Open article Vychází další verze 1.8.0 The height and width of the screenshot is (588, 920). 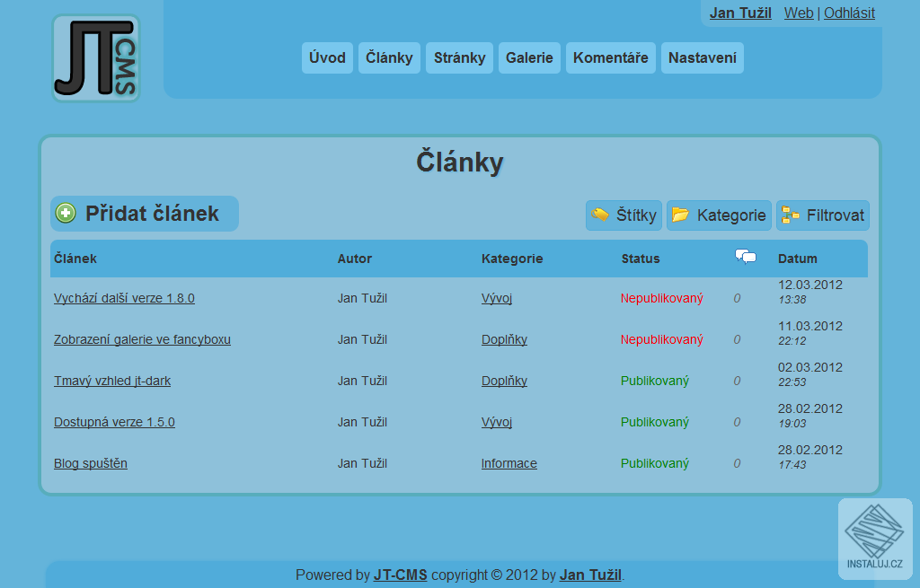tap(124, 298)
